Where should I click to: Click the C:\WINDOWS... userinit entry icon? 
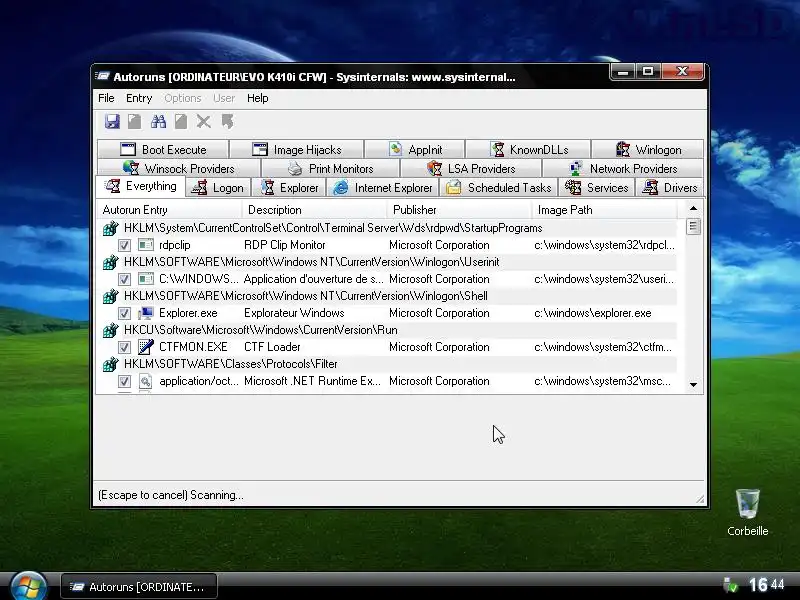[146, 279]
